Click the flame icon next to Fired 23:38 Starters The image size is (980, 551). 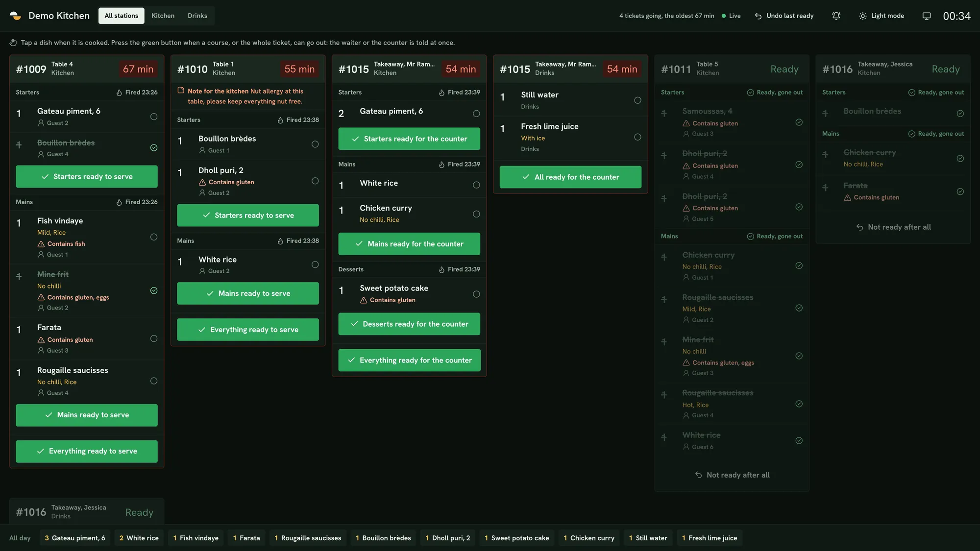pyautogui.click(x=280, y=120)
